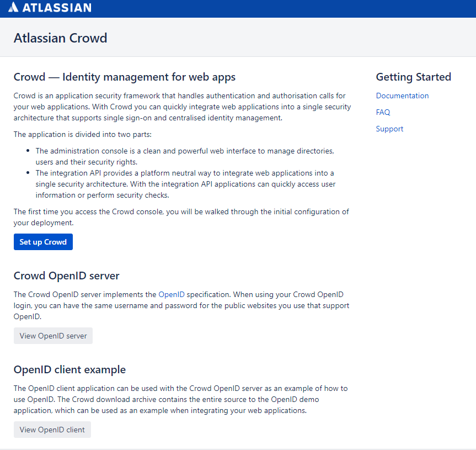Follow the OpenID specification link
The image size is (476, 450).
(x=172, y=294)
